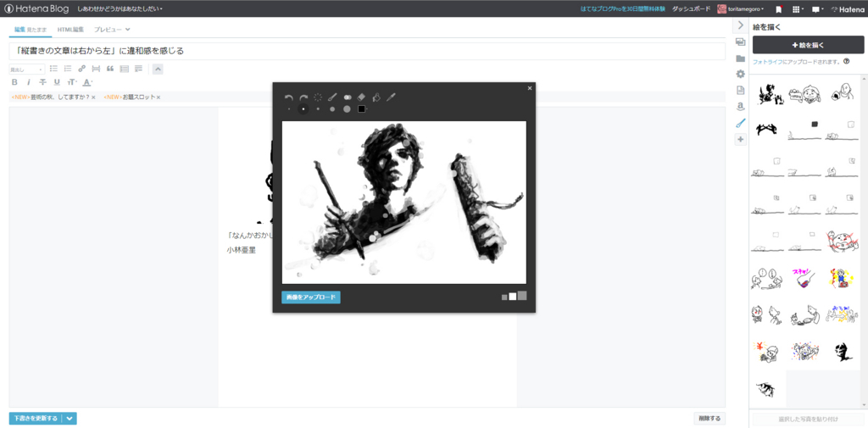Toggle underline formatting
This screenshot has width=868, height=428.
click(x=57, y=82)
